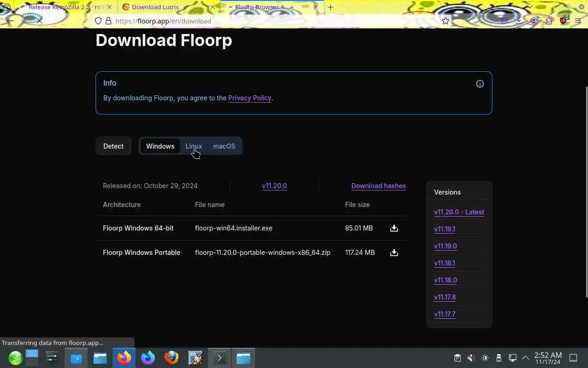Close the Download Lutris tab
Viewport: 588px width, 368px height.
[212, 7]
